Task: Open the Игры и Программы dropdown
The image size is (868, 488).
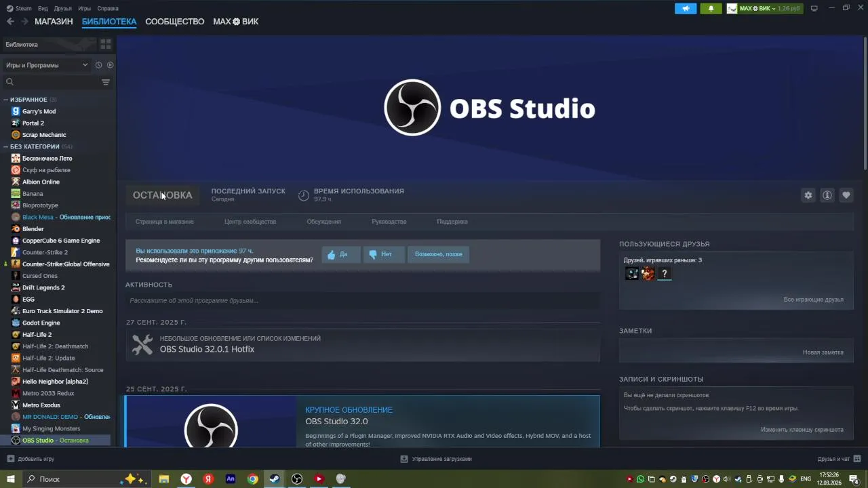Action: pos(46,65)
